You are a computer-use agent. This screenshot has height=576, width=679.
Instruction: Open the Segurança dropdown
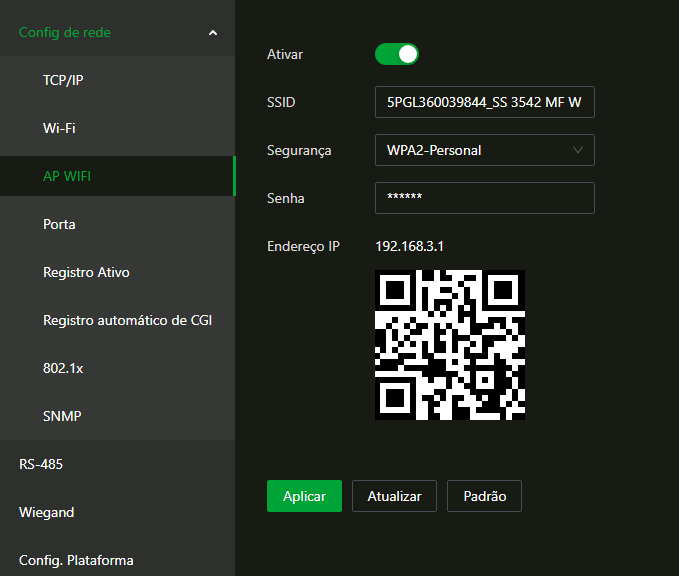click(485, 150)
